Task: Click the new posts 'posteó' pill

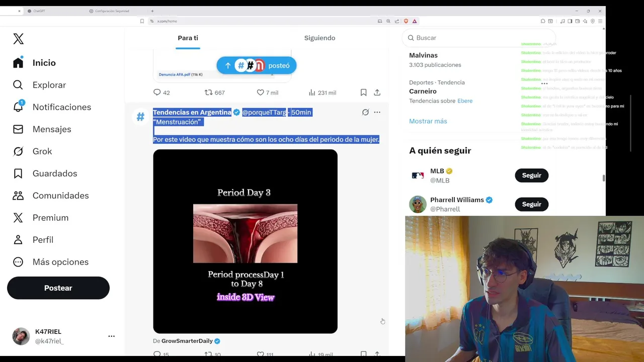Action: click(x=257, y=65)
